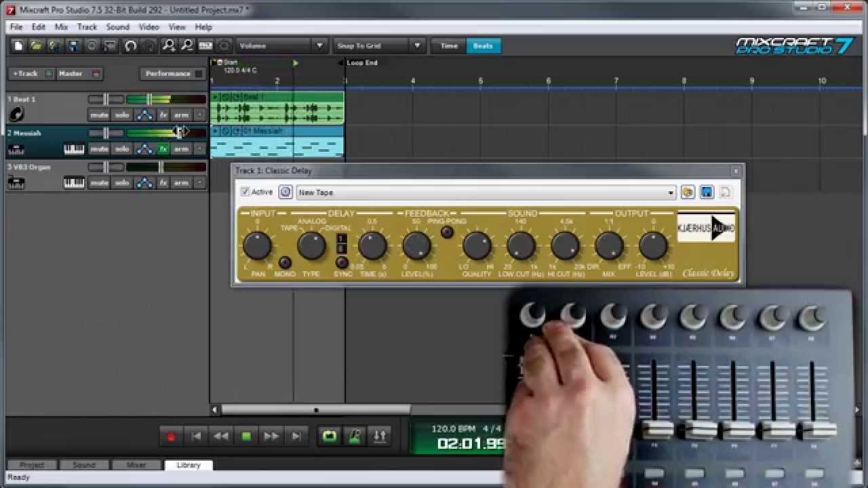
Task: Open the File menu
Action: pyautogui.click(x=16, y=27)
